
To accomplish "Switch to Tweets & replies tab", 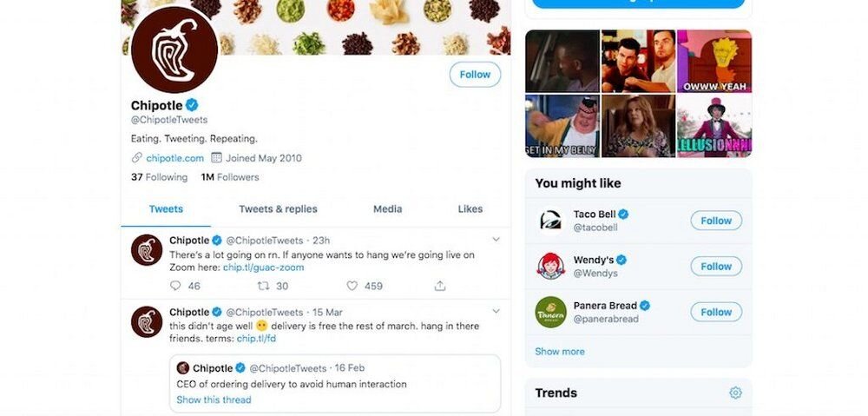I will [x=278, y=209].
